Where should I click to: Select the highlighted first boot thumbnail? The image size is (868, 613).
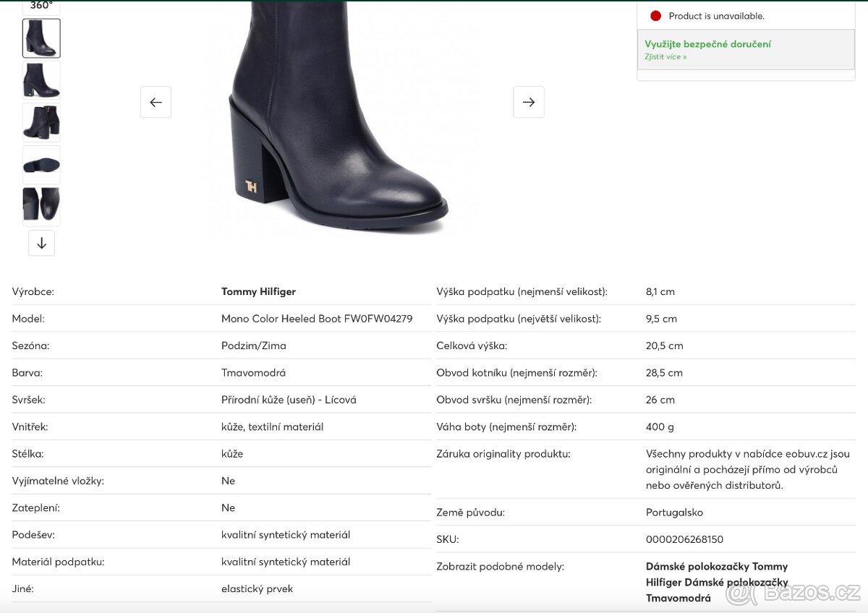click(41, 38)
